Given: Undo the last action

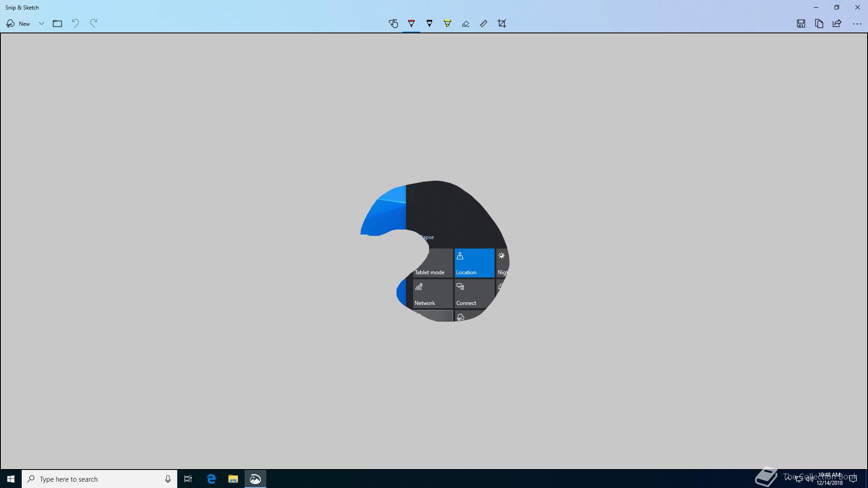Looking at the screenshot, I should pyautogui.click(x=75, y=23).
